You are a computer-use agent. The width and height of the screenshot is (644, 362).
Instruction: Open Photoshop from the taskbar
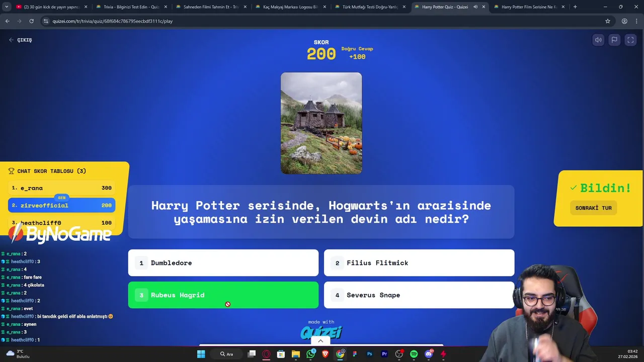369,354
